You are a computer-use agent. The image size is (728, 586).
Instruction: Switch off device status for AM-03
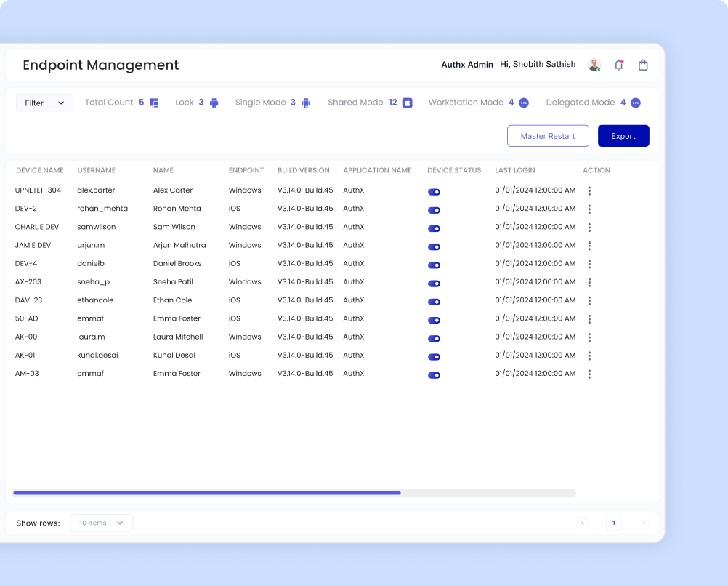434,375
